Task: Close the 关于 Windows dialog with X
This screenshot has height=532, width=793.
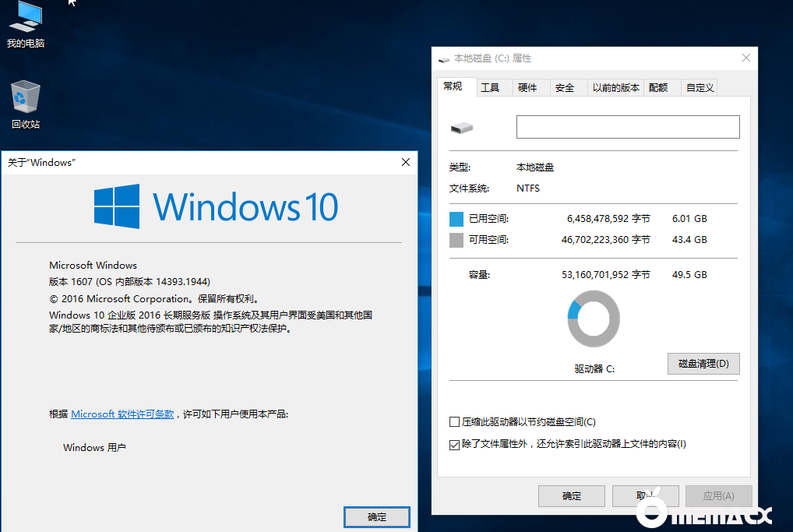Action: (405, 162)
